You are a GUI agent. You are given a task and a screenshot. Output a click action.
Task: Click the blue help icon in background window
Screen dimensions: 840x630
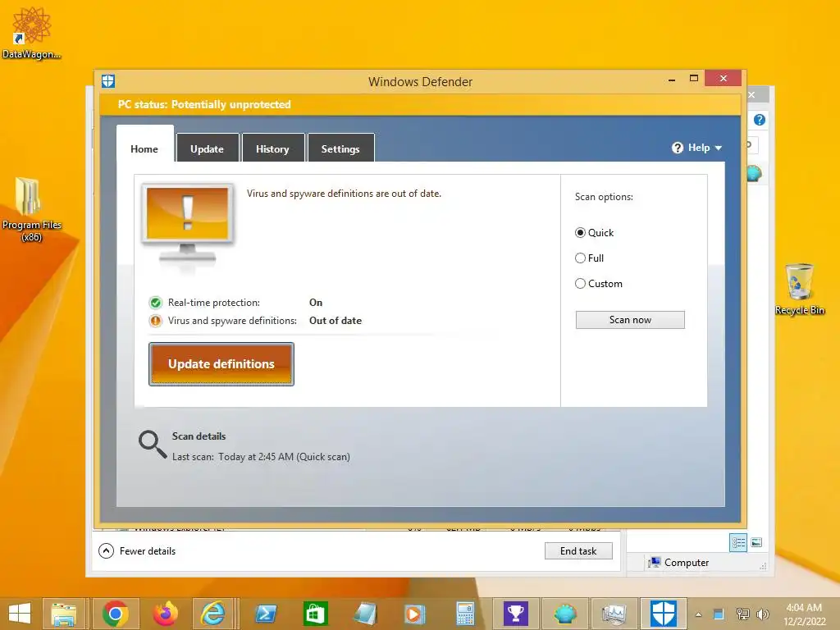pos(759,120)
